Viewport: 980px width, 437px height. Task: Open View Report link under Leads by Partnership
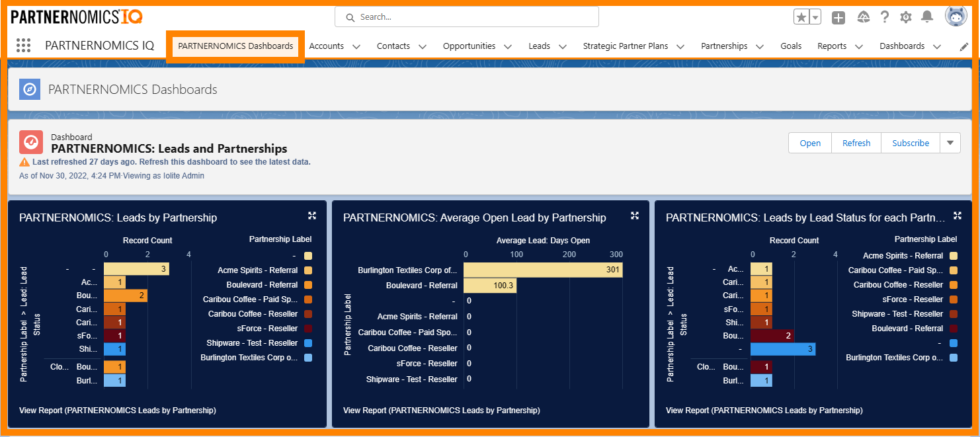coord(118,411)
